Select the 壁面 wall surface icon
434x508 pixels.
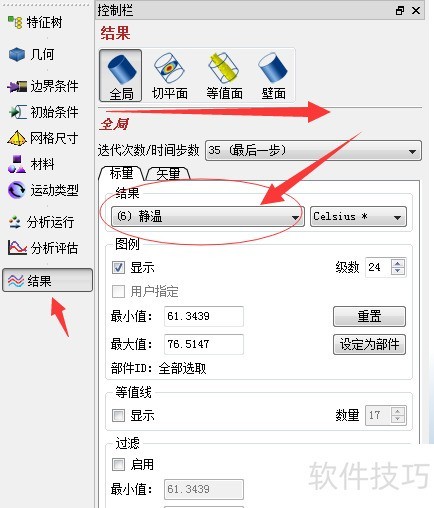273,76
